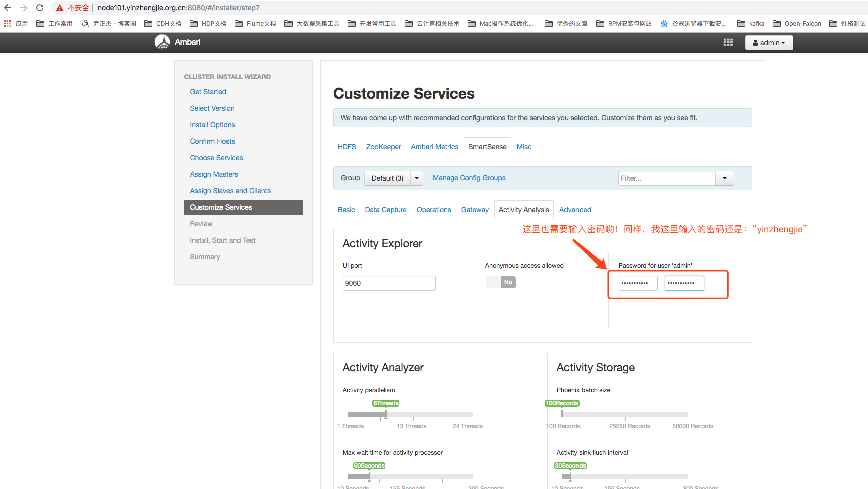Select Customize Services wizard step
The height and width of the screenshot is (489, 868).
tap(243, 207)
